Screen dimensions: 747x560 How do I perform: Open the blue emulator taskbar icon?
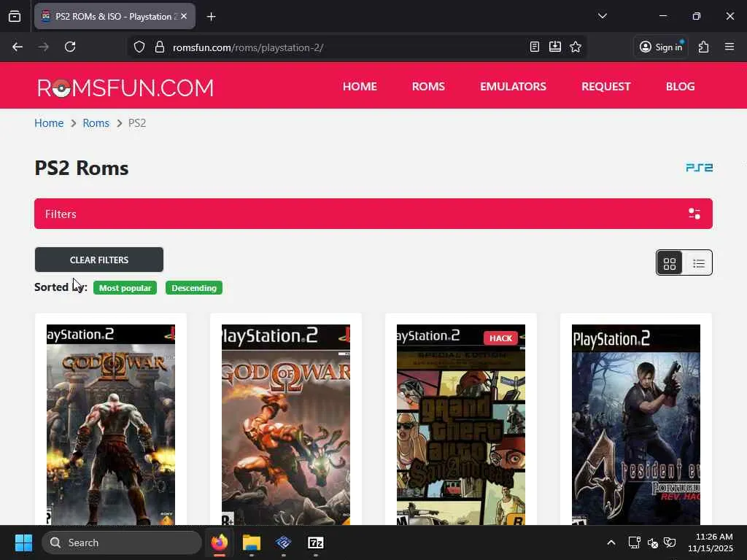pyautogui.click(x=284, y=542)
